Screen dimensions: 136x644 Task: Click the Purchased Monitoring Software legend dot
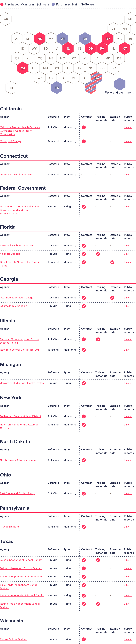2,4
